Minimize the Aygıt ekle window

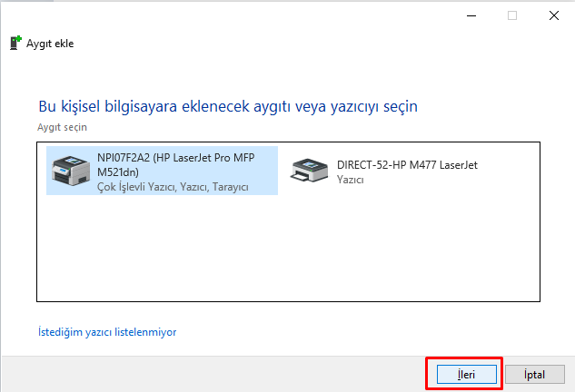pos(471,15)
